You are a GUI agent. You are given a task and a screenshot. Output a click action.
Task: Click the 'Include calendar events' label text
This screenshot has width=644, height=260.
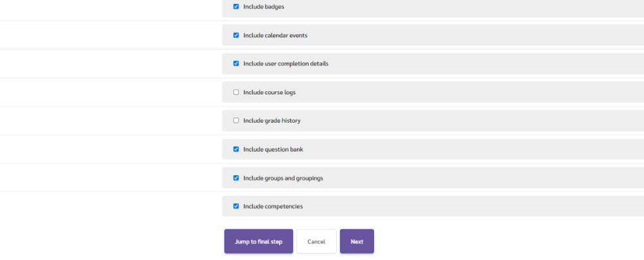(x=275, y=35)
